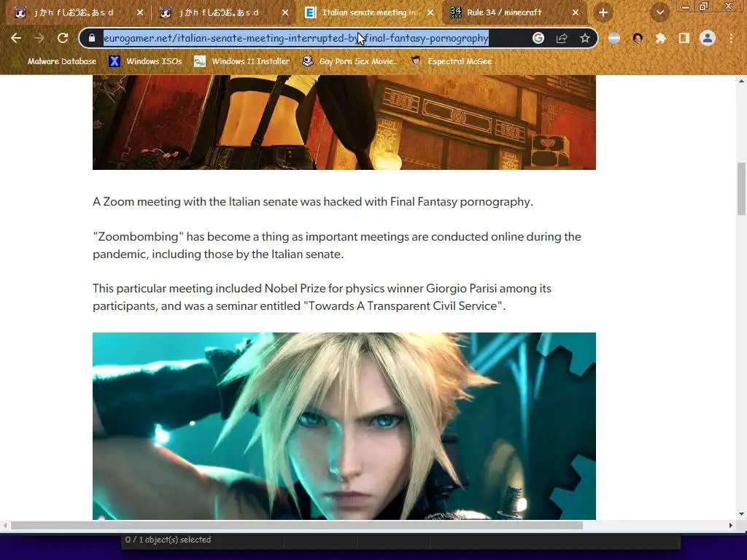Click the forward navigation arrow
The height and width of the screenshot is (560, 747).
click(39, 38)
